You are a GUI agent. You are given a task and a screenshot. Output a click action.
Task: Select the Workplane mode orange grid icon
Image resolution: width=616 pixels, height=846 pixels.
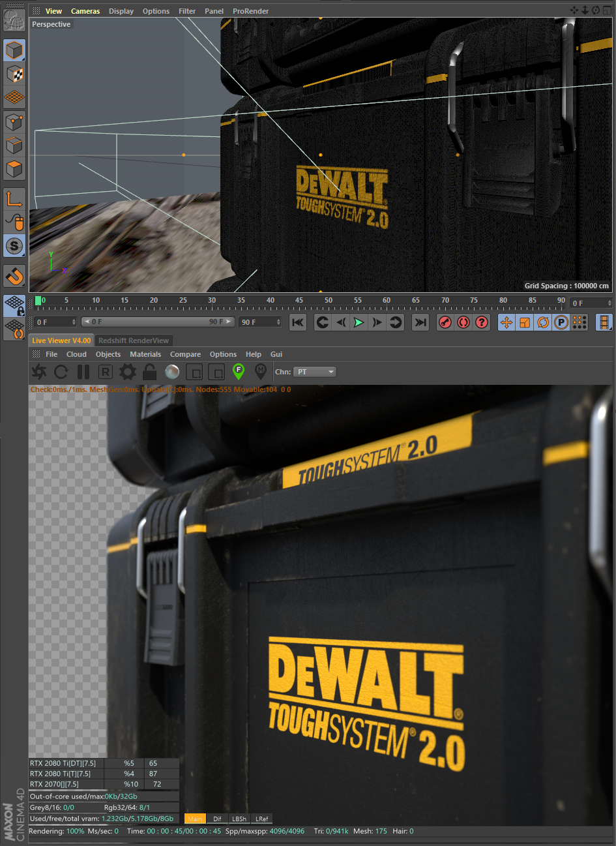tap(14, 98)
